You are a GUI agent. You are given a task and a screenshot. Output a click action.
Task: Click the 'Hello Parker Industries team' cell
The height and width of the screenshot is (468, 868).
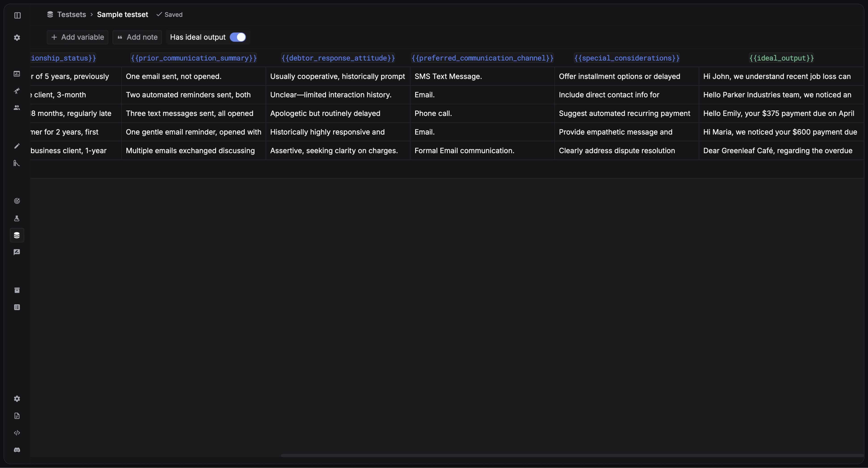point(781,95)
